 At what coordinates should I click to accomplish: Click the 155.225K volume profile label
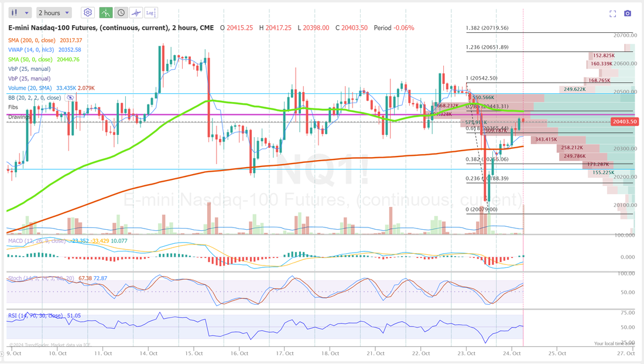[x=604, y=173]
